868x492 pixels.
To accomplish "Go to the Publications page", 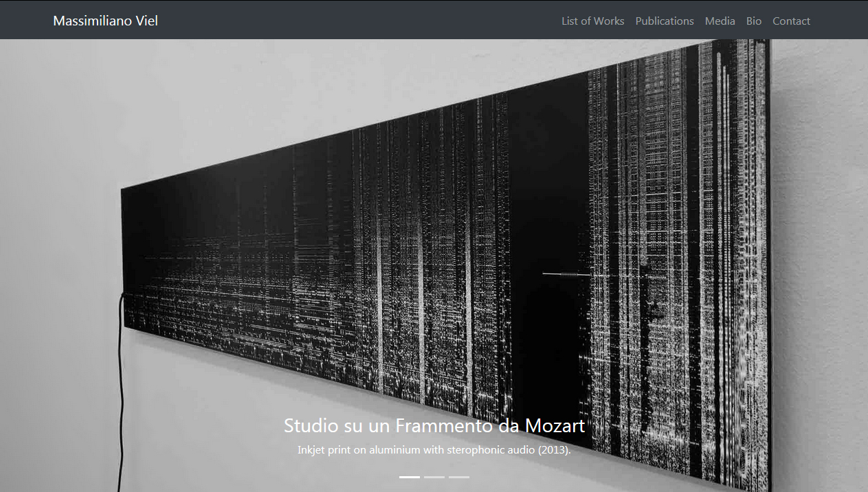I will [x=665, y=21].
